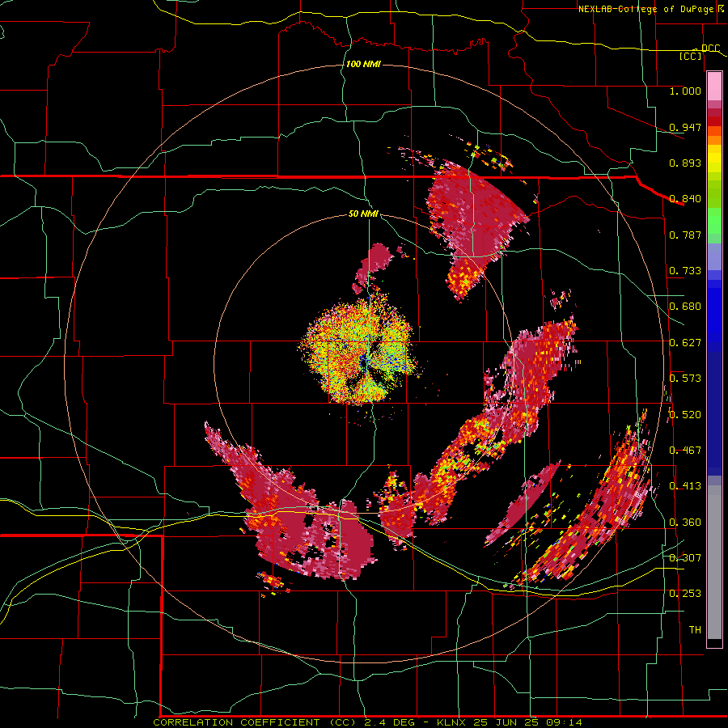Click the TH label beside the color bar
728x728 pixels.
695,630
